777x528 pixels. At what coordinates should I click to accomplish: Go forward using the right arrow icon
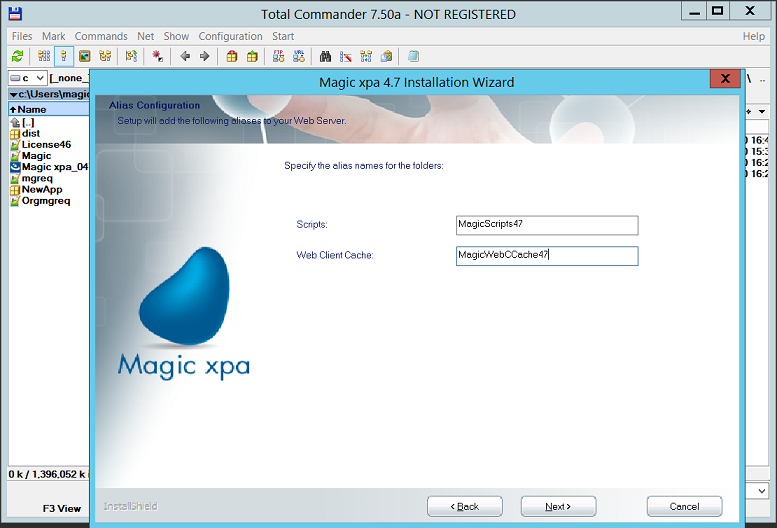point(205,56)
